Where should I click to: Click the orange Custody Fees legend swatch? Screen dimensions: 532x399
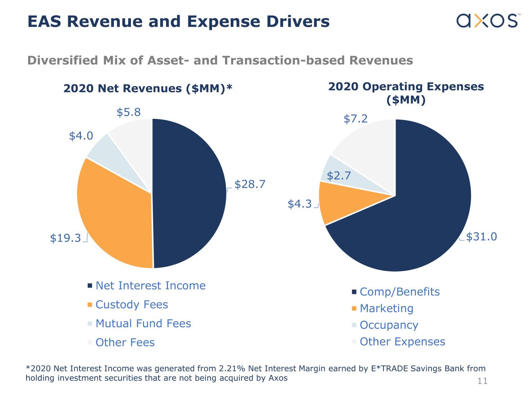tap(90, 305)
